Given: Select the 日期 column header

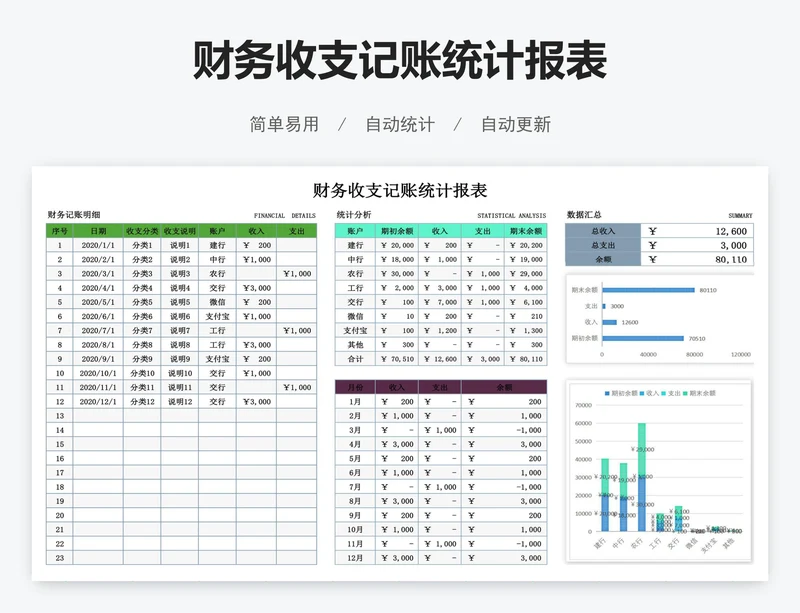Looking at the screenshot, I should tap(98, 231).
